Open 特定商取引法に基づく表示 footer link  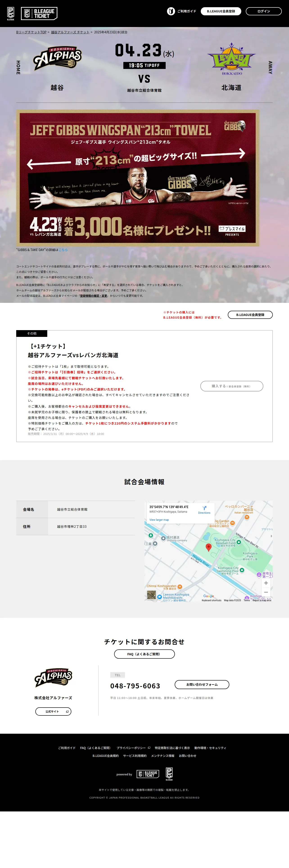coord(172,748)
